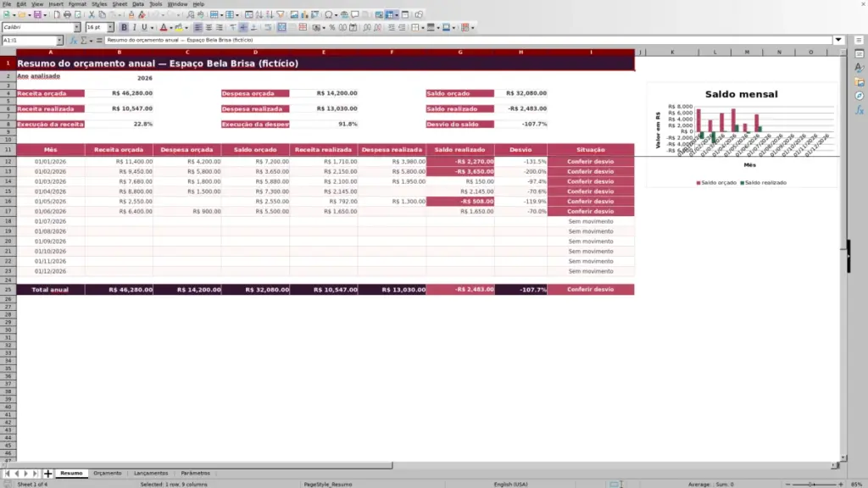Screen dimensions: 868x488
Task: Click the Sort Ascending icon
Action: tap(259, 15)
